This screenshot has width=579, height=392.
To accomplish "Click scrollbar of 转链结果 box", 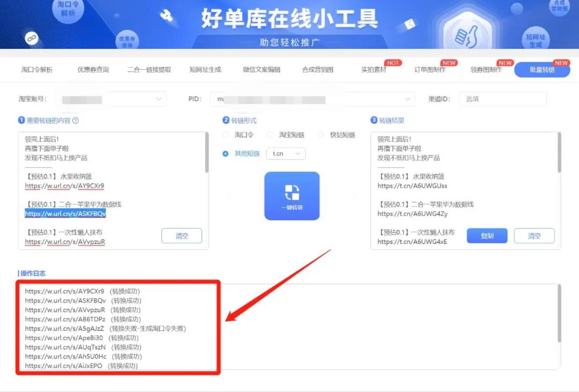I will (559, 152).
